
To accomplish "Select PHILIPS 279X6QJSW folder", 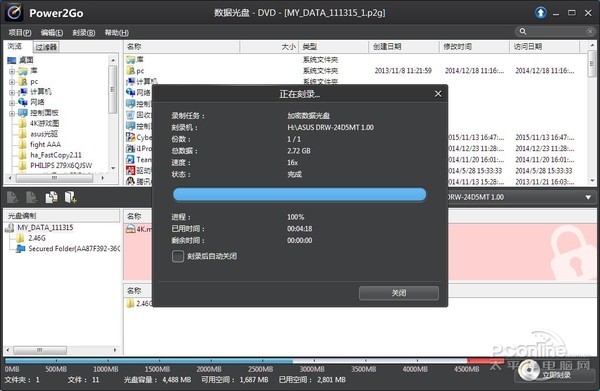I will click(56, 165).
